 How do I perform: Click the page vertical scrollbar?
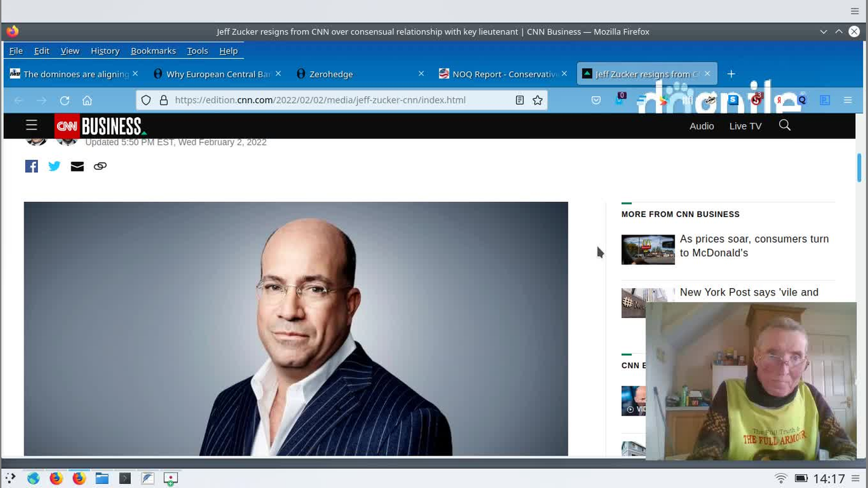[x=859, y=168]
